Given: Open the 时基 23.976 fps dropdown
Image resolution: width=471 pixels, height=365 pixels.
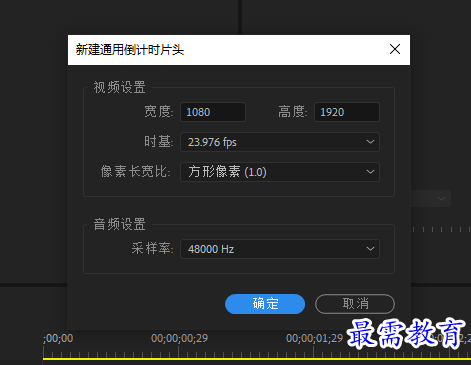Looking at the screenshot, I should click(280, 142).
